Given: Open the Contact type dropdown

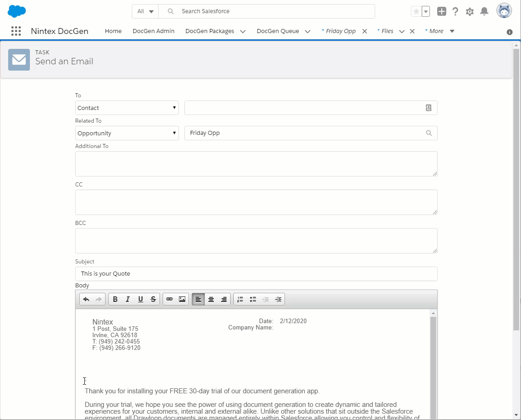Looking at the screenshot, I should [127, 108].
